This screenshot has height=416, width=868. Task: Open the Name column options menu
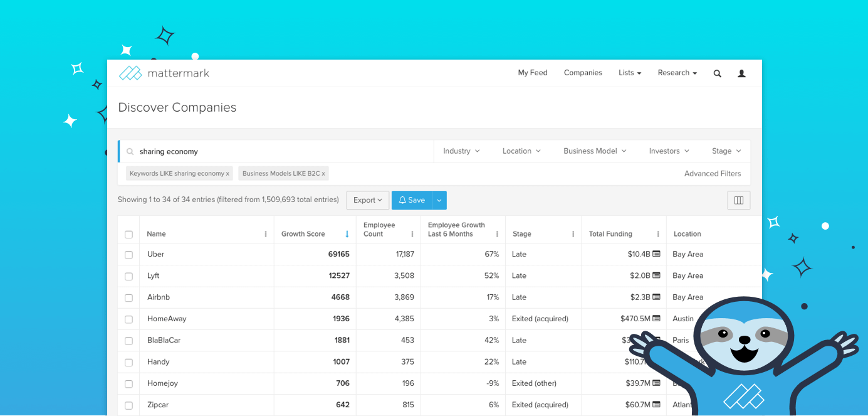tap(266, 234)
